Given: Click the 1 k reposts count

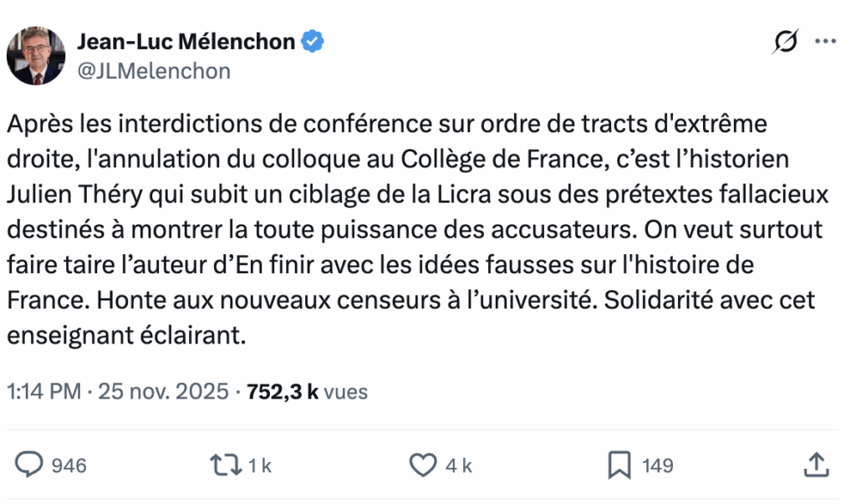Looking at the screenshot, I should coord(260,466).
